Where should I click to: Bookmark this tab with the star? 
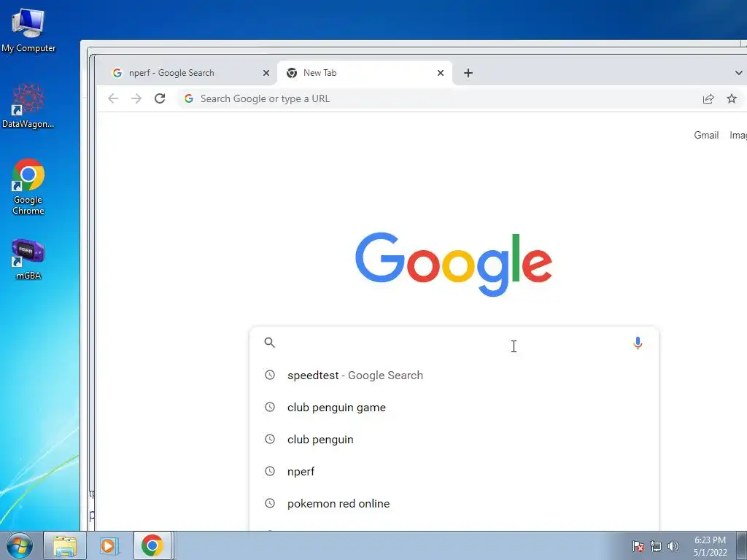click(732, 98)
